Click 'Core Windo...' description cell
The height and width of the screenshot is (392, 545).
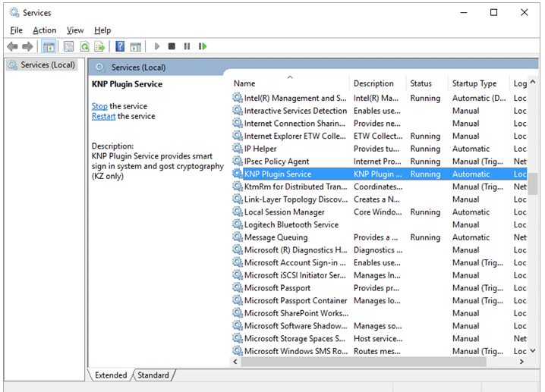378,212
